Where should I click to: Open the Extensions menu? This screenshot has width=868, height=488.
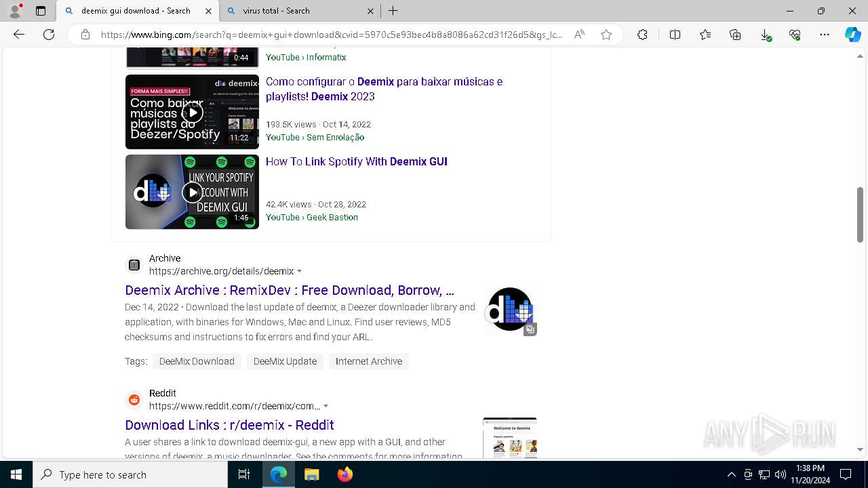click(x=642, y=35)
